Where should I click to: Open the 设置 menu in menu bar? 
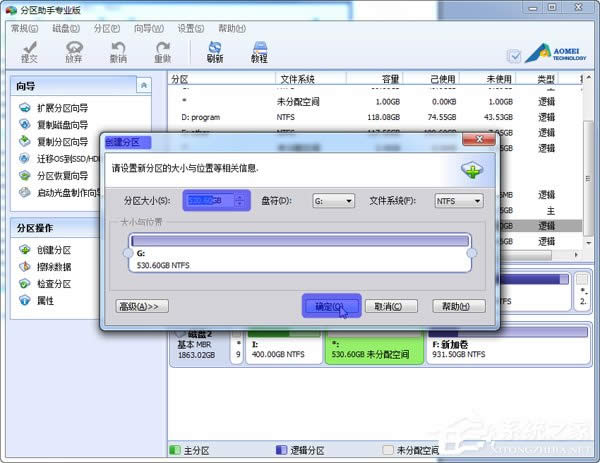189,29
